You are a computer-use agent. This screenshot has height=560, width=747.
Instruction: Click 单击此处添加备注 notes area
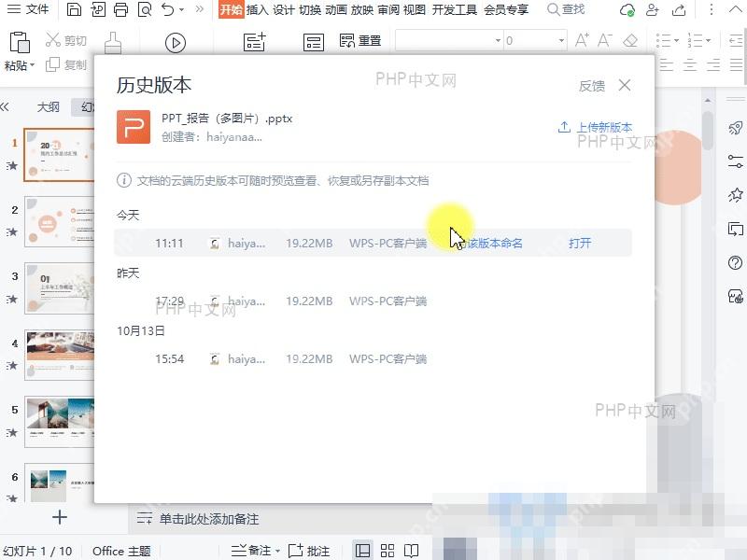[209, 519]
